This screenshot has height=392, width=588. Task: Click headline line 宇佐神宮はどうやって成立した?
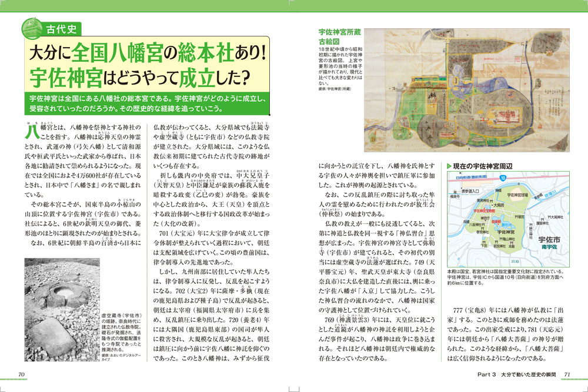click(139, 78)
